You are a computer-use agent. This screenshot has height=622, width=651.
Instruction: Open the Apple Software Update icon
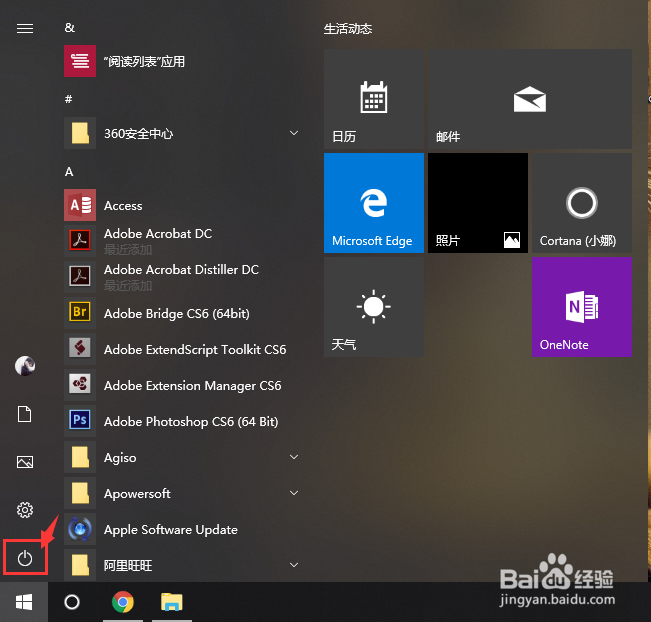coord(80,529)
